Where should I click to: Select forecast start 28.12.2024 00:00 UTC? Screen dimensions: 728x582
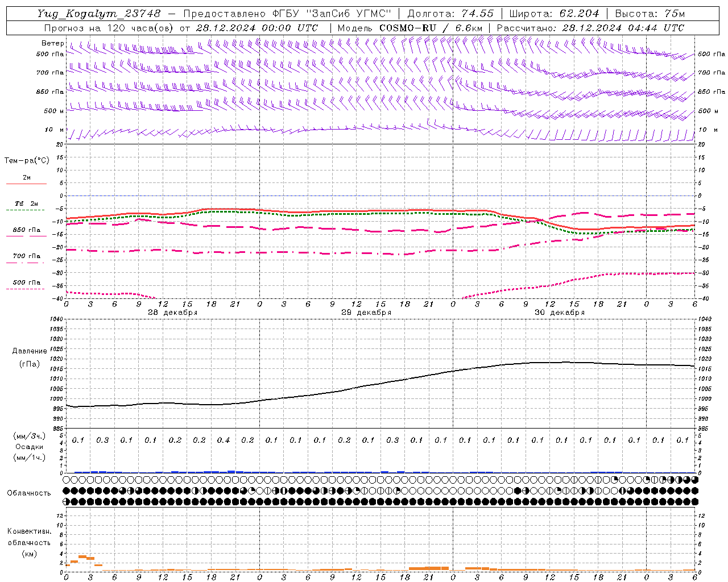[257, 28]
